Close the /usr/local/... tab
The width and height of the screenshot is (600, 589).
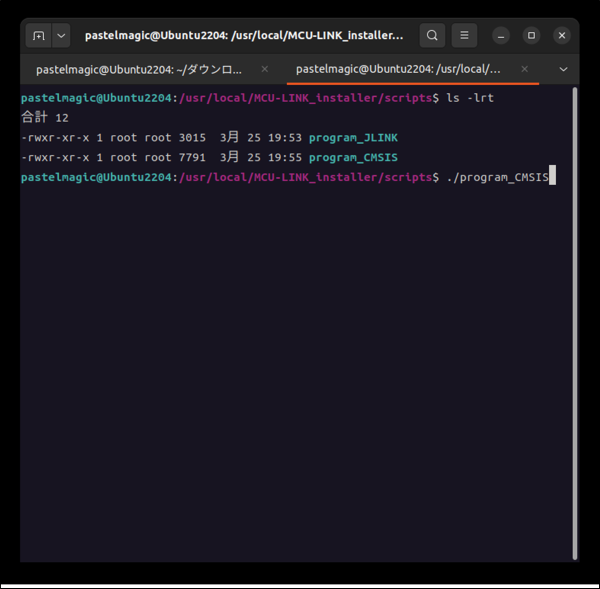point(525,70)
